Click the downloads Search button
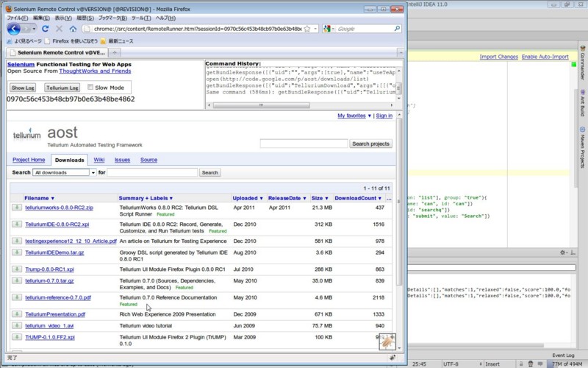 210,172
